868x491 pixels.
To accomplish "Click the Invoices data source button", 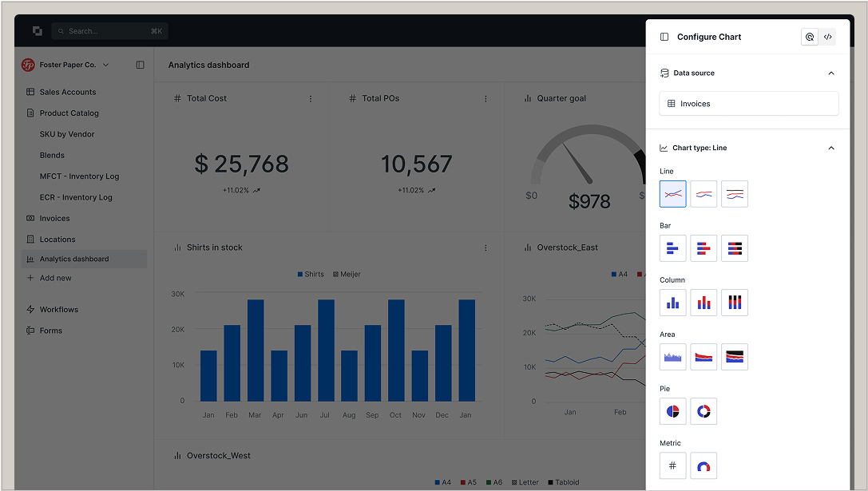I will point(748,104).
